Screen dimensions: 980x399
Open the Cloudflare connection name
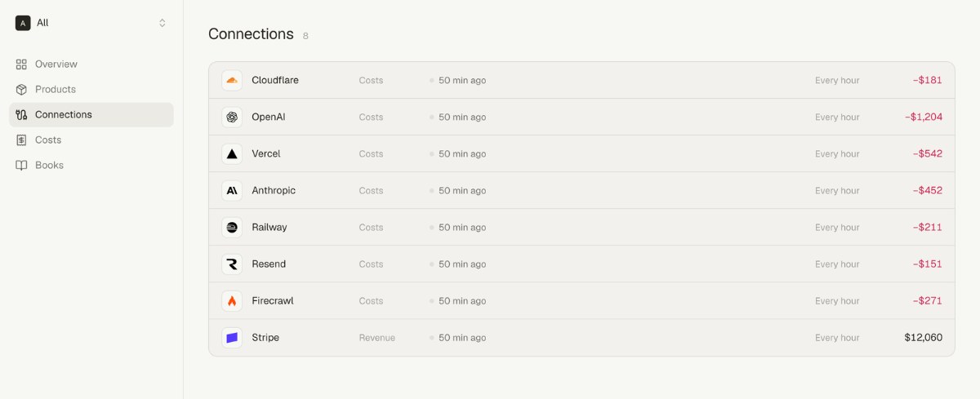tap(275, 80)
